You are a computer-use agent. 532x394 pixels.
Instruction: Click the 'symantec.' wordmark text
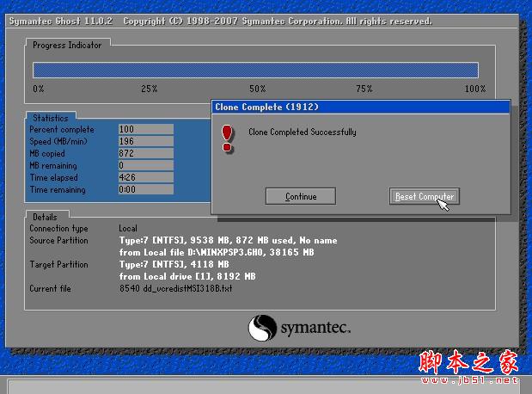[315, 328]
